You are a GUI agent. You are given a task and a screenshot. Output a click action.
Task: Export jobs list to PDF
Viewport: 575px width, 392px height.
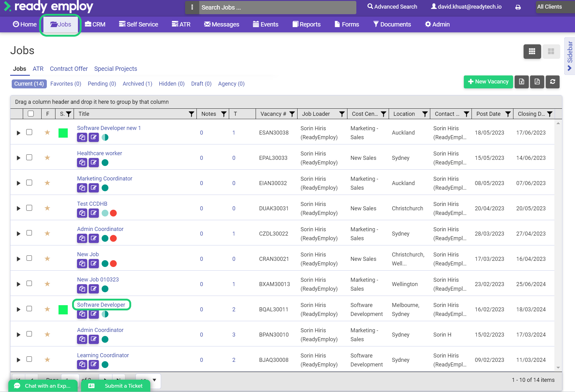537,82
